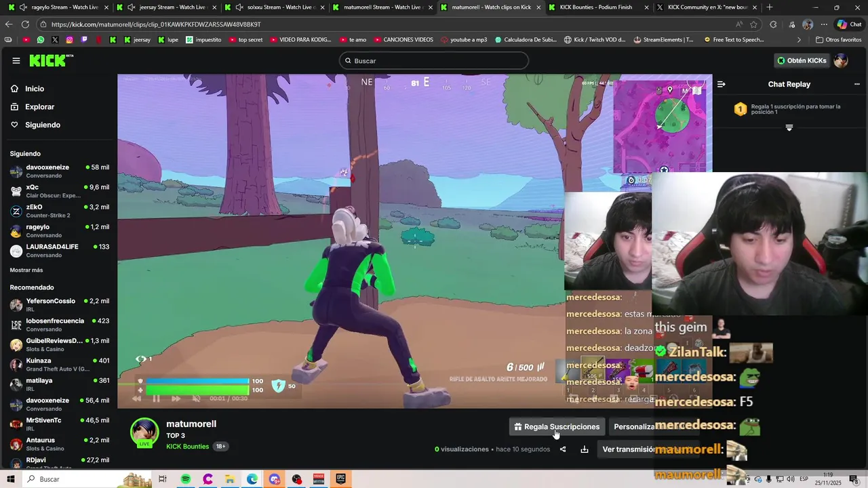This screenshot has width=868, height=488.
Task: Bookmark this page with star icon
Action: click(753, 24)
